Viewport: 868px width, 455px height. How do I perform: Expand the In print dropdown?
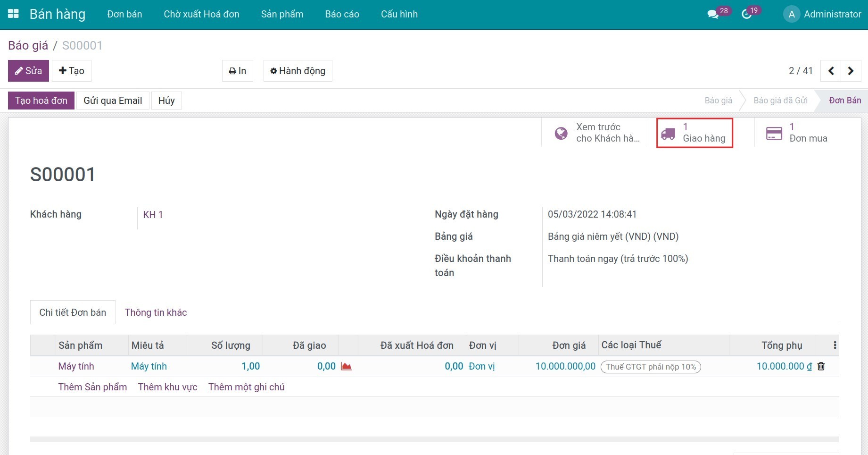click(238, 71)
